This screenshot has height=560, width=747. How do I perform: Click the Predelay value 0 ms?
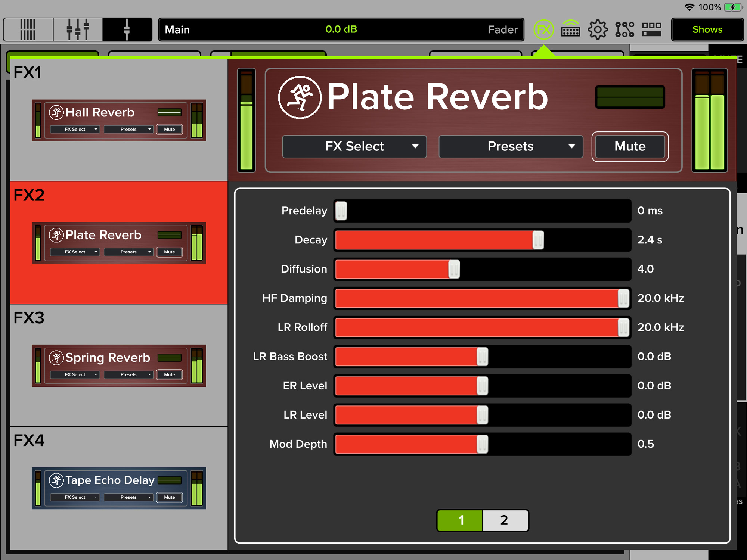coord(650,211)
